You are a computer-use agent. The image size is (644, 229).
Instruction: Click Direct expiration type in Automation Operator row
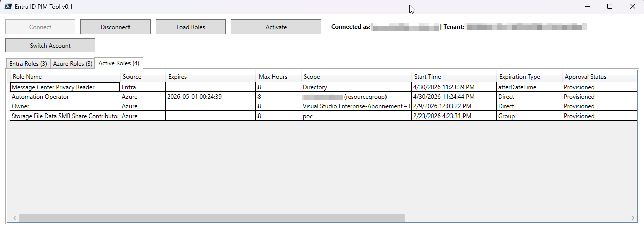click(530, 97)
